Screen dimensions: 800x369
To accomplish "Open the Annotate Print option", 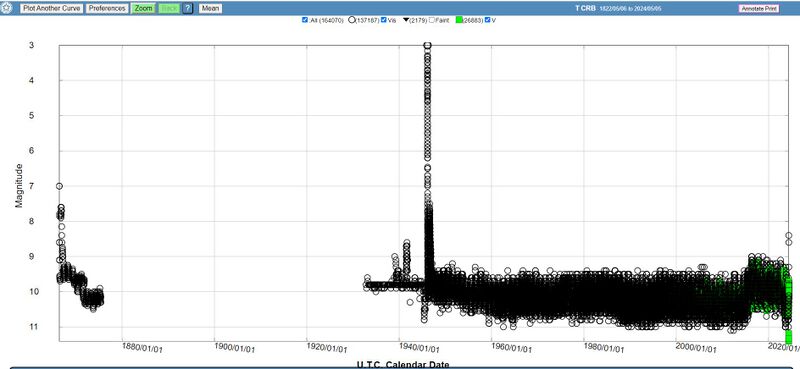I will pyautogui.click(x=759, y=9).
